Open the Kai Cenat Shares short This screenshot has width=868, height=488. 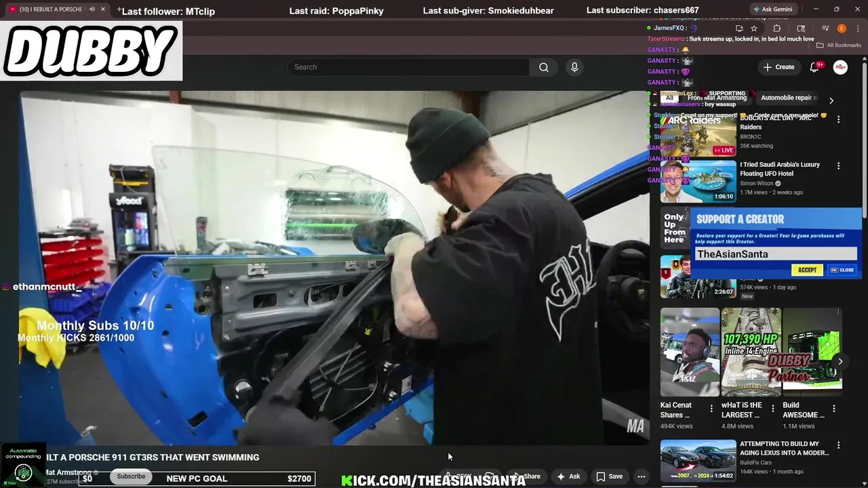[690, 352]
